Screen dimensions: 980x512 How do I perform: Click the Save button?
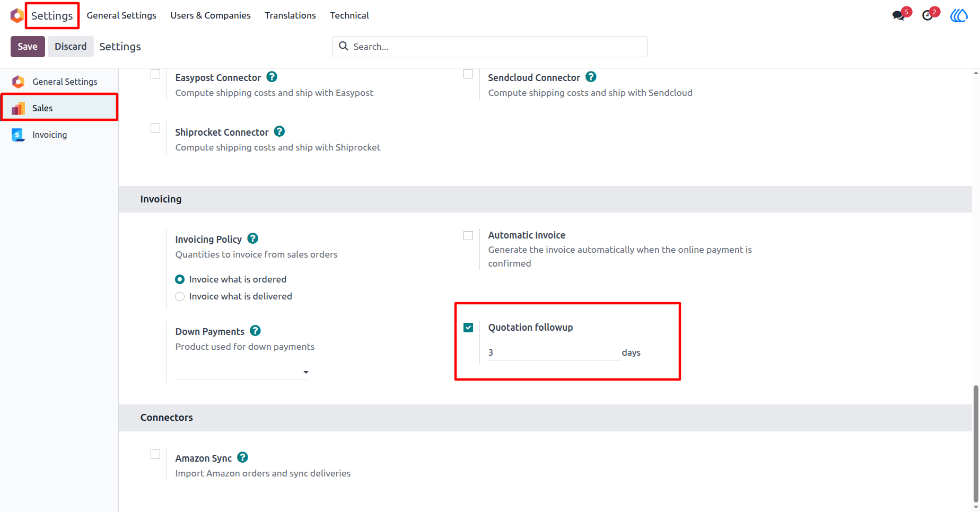tap(28, 47)
